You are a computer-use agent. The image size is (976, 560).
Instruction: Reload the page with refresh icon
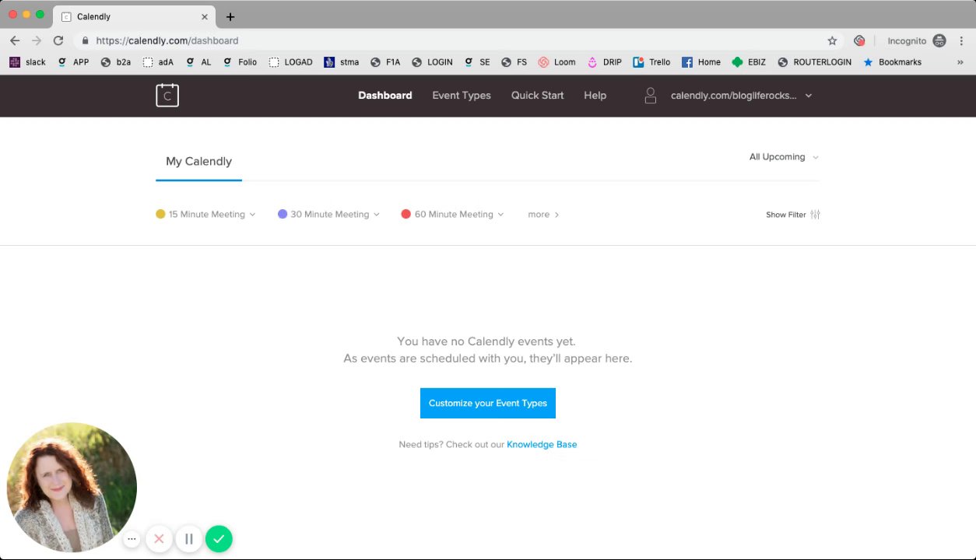click(58, 40)
